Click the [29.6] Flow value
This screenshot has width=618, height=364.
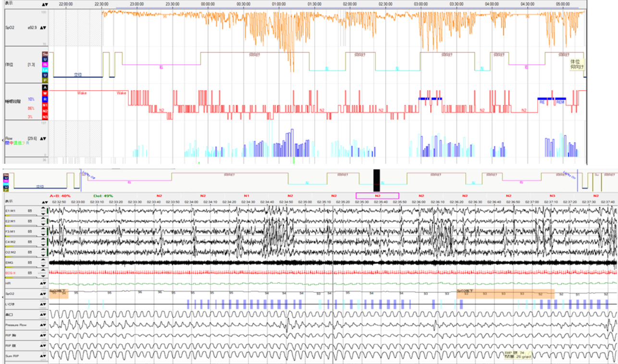pyautogui.click(x=32, y=138)
